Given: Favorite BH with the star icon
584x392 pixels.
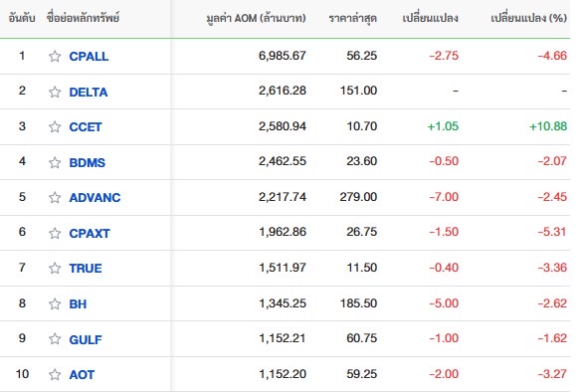Looking at the screenshot, I should (55, 304).
